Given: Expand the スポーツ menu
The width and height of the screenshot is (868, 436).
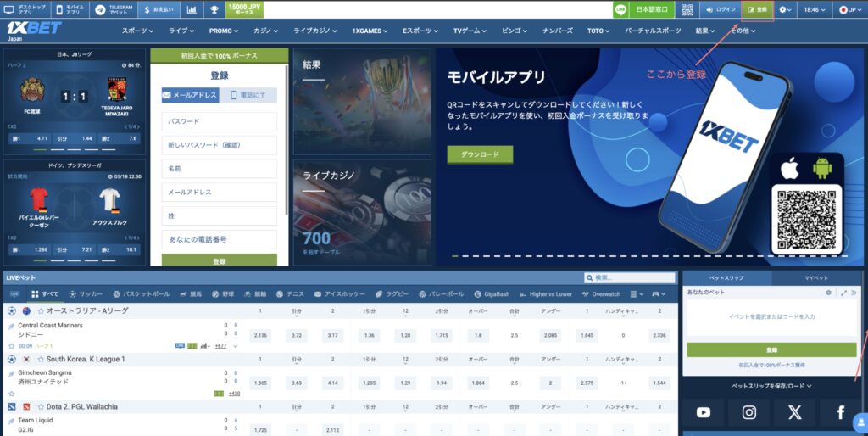Looking at the screenshot, I should pyautogui.click(x=137, y=31).
